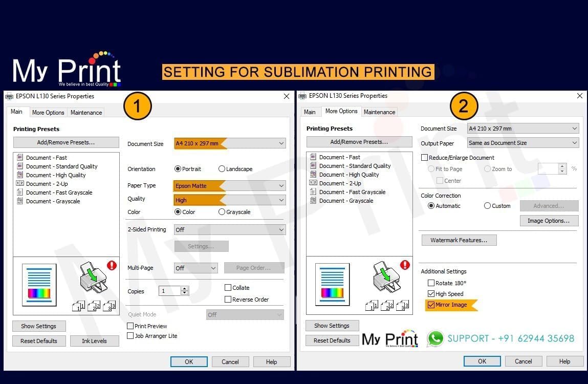Click the Document - High Quality icon in the left dialog

(20, 175)
